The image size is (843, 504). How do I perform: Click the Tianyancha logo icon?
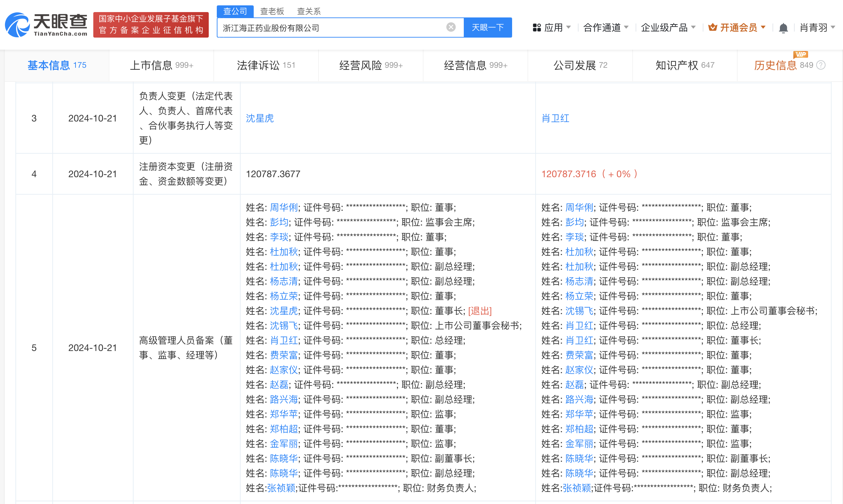17,24
